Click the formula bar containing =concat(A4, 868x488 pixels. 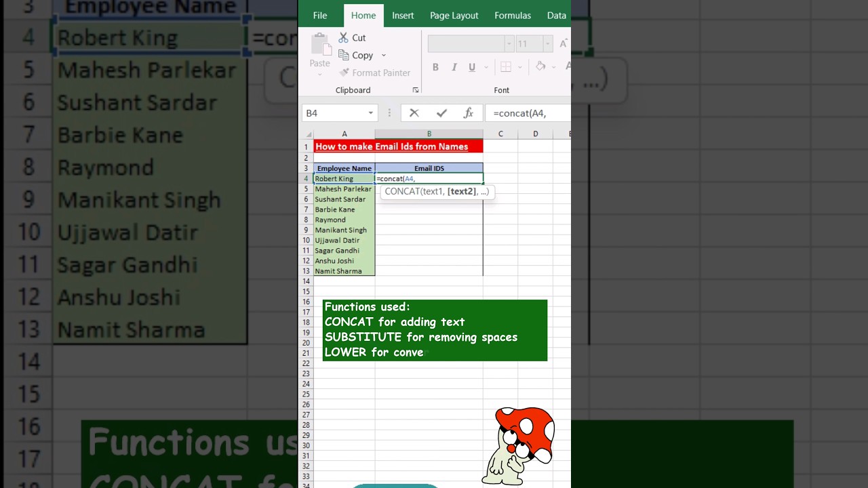(x=529, y=113)
